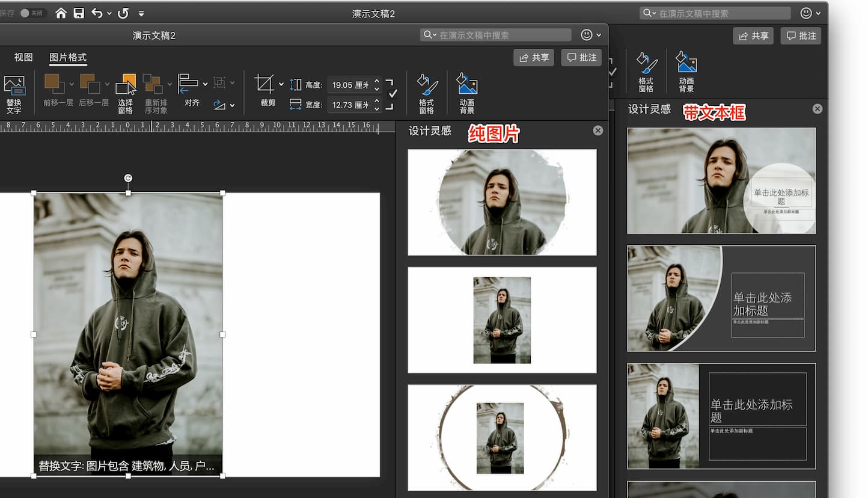Toggle the lock aspect ratio checkbox
The image size is (868, 498).
pos(393,94)
